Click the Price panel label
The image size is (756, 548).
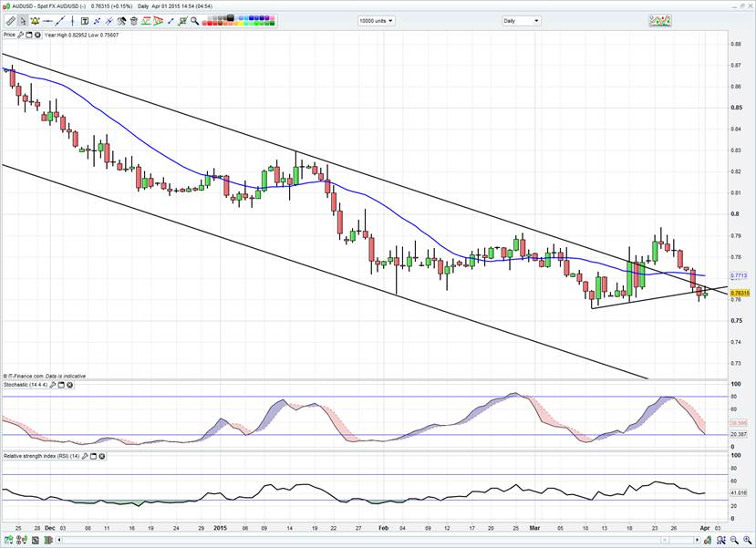(x=9, y=35)
